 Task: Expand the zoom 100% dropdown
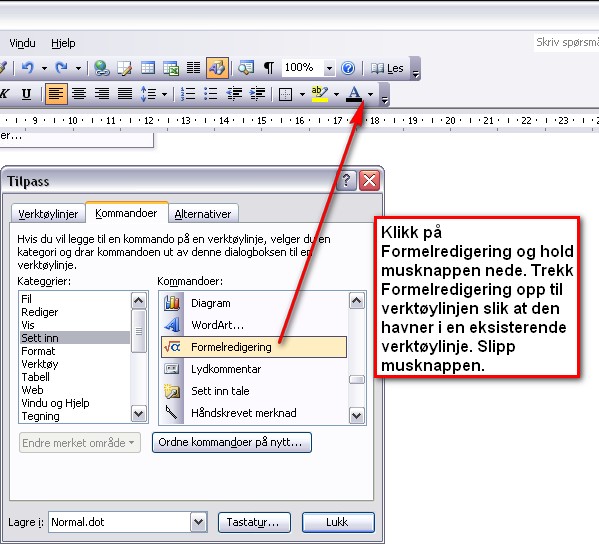[329, 68]
